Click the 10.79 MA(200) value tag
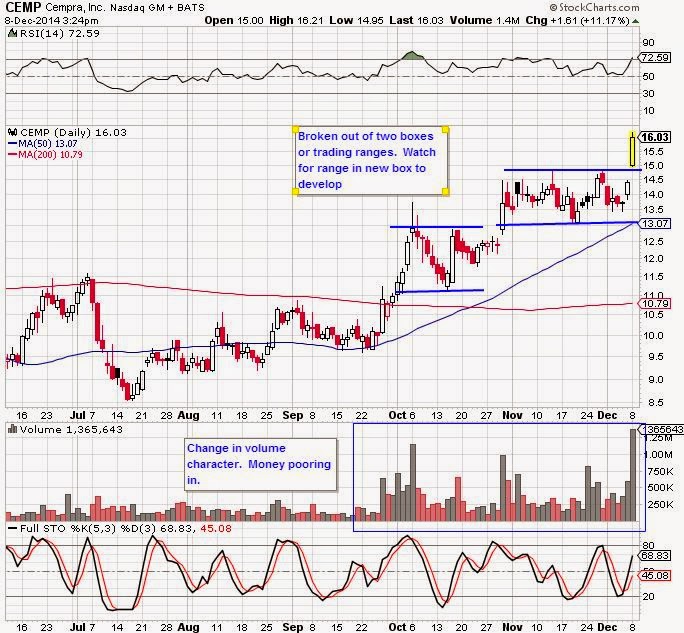The image size is (684, 633). [656, 302]
